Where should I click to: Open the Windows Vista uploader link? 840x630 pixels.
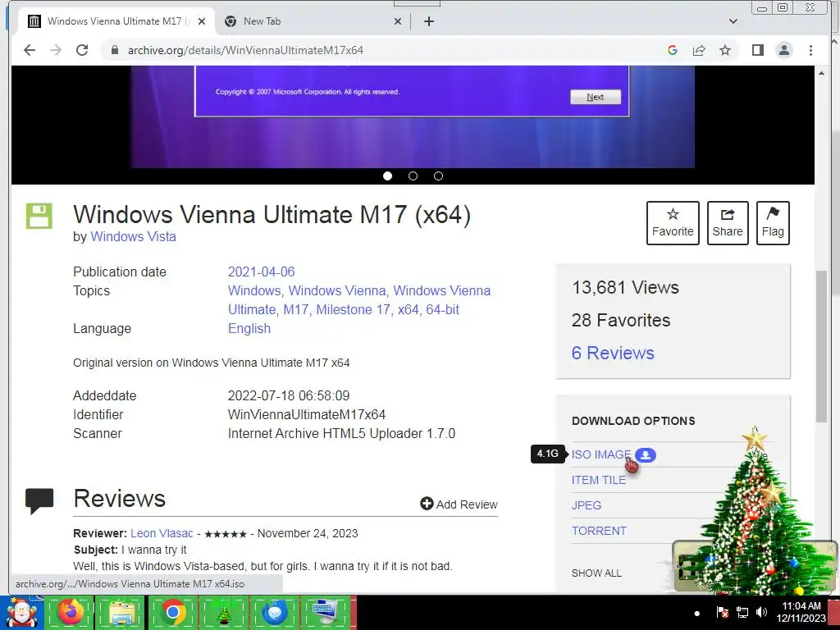[134, 237]
